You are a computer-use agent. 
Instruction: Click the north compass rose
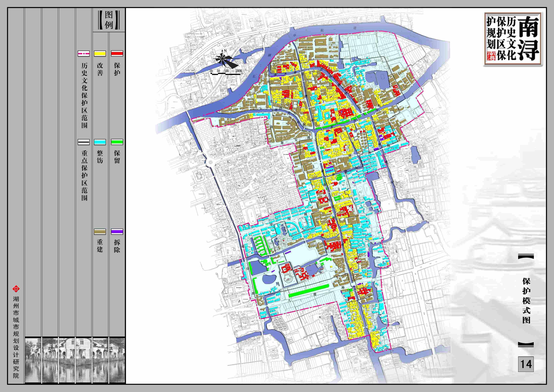tap(226, 59)
